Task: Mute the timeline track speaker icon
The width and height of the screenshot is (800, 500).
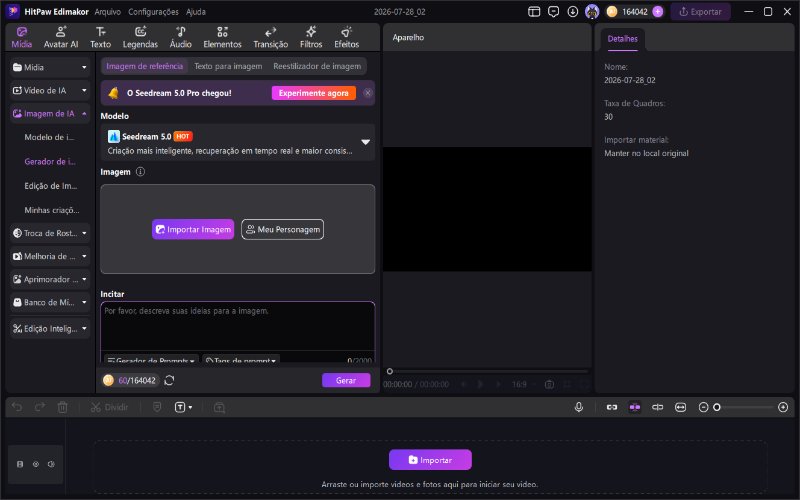Action: point(51,464)
